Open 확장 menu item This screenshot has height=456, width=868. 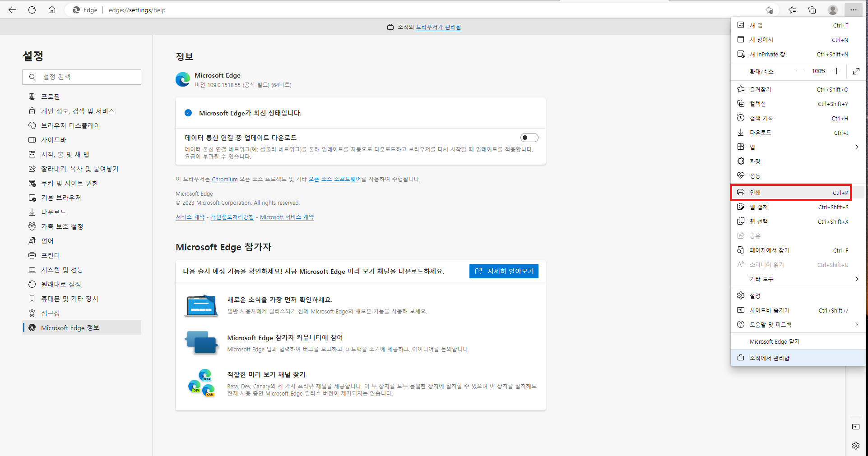(x=798, y=161)
